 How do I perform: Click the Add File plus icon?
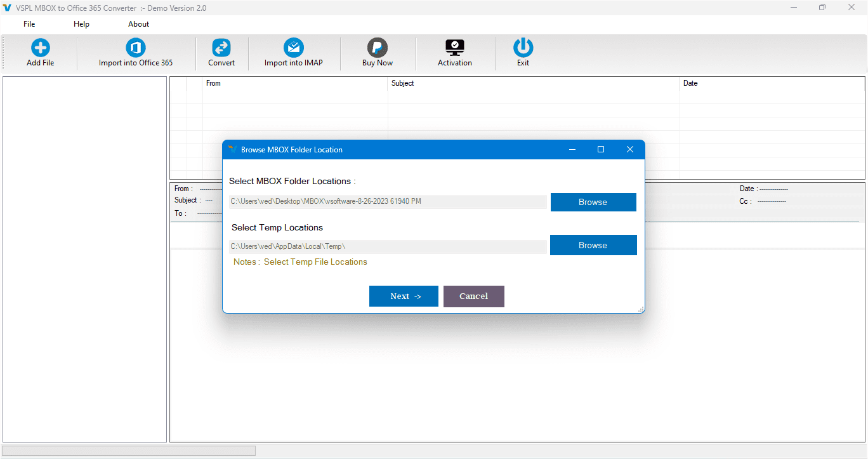click(x=41, y=48)
